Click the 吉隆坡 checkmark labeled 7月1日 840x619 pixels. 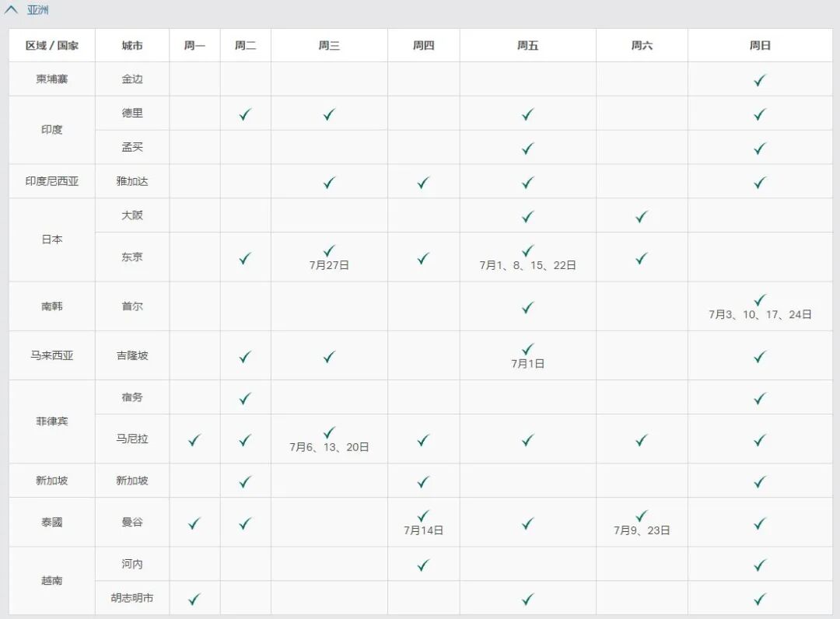(527, 350)
